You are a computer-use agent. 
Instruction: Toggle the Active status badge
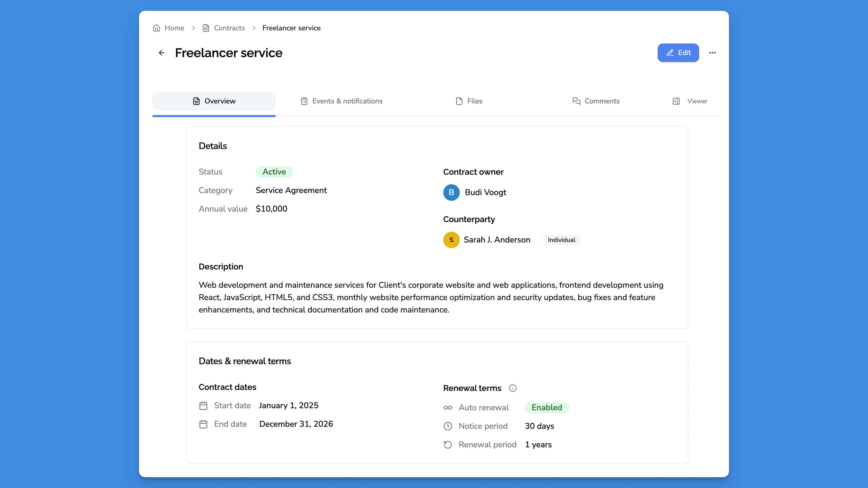coord(274,172)
